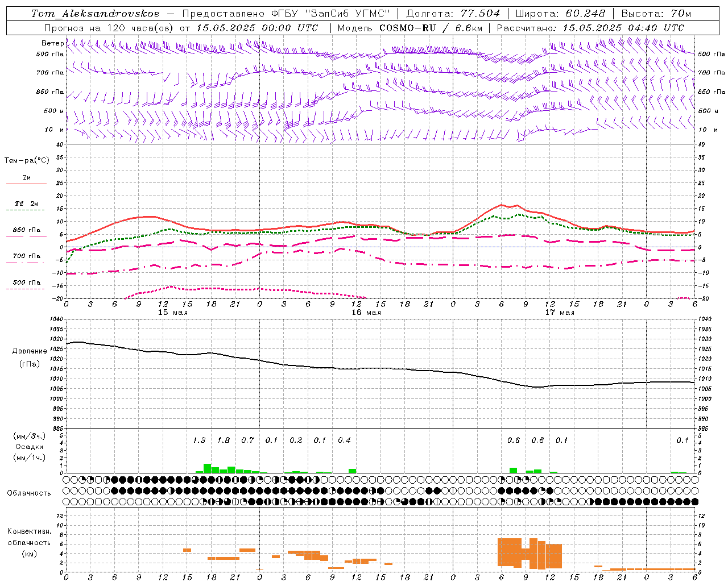This screenshot has width=728, height=582.
Task: Click the forecast start 15.05.2025 00:00 UTC
Action: [x=257, y=28]
